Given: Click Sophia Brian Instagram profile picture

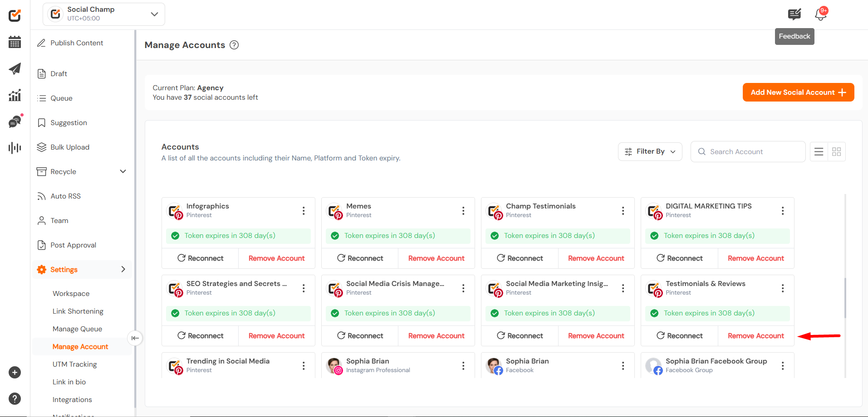Looking at the screenshot, I should point(334,365).
